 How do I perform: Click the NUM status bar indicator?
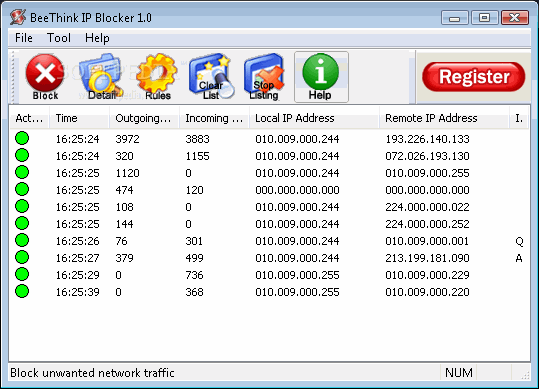459,373
